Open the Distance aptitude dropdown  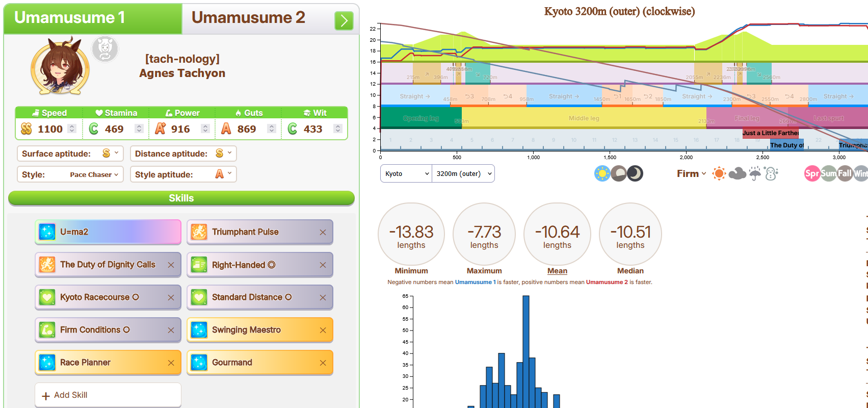[x=183, y=154]
